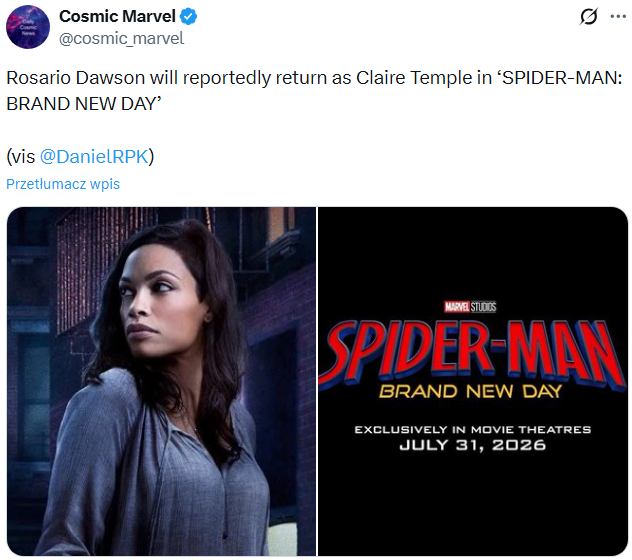Open the Cosmic Marvel profile avatar

[x=28, y=27]
